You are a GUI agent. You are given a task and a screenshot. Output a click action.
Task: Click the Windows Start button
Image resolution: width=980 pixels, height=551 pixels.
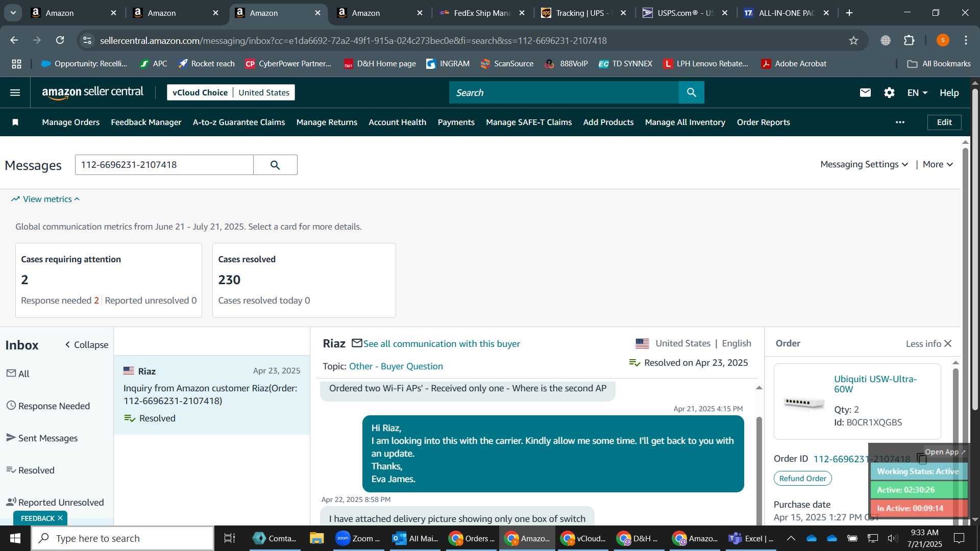[15, 538]
